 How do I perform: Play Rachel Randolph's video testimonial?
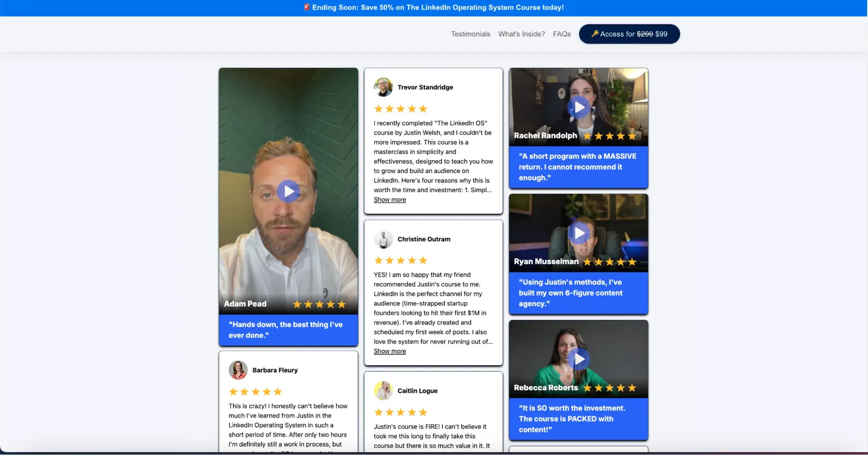(x=579, y=107)
